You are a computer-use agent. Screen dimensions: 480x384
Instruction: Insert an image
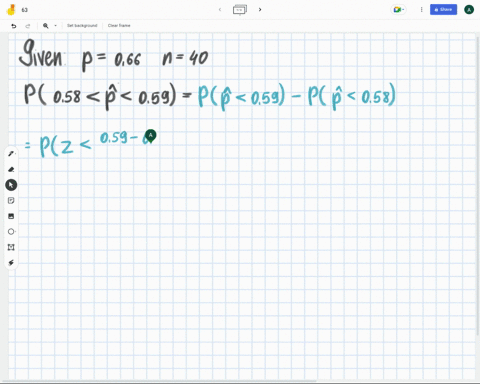11,216
